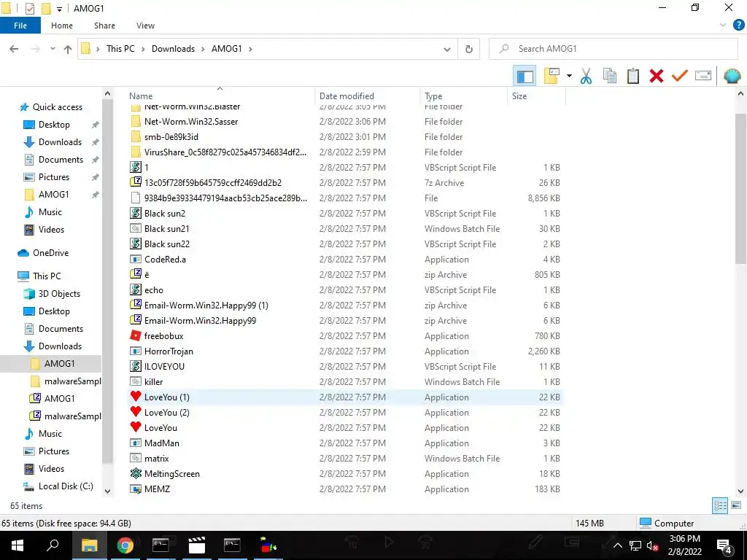747x560 pixels.
Task: Select the MeltingScreen application file
Action: click(345, 474)
